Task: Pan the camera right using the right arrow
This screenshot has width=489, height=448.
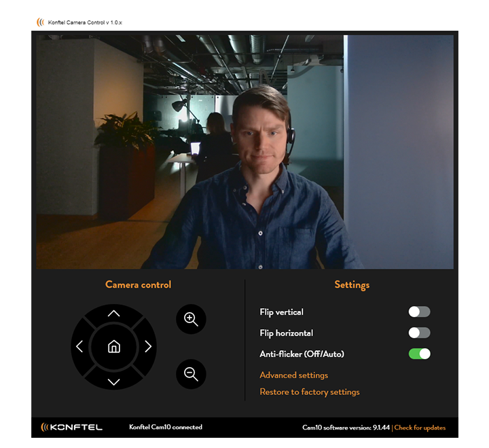Action: click(147, 347)
